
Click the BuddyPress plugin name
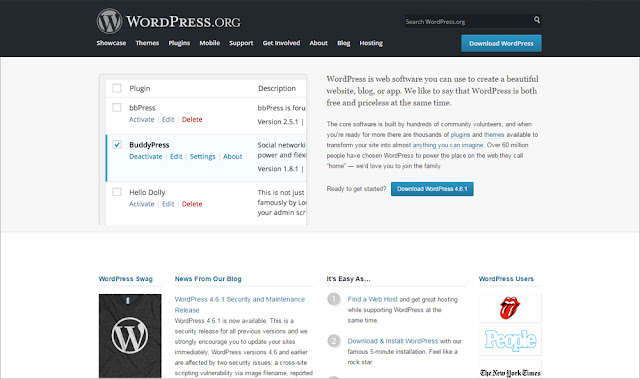149,145
